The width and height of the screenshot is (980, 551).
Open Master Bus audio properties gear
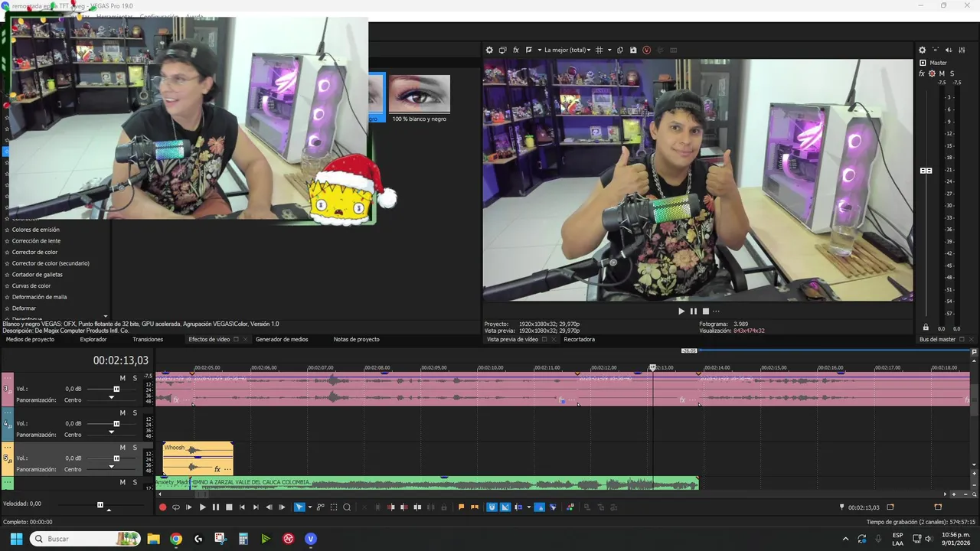(x=922, y=50)
